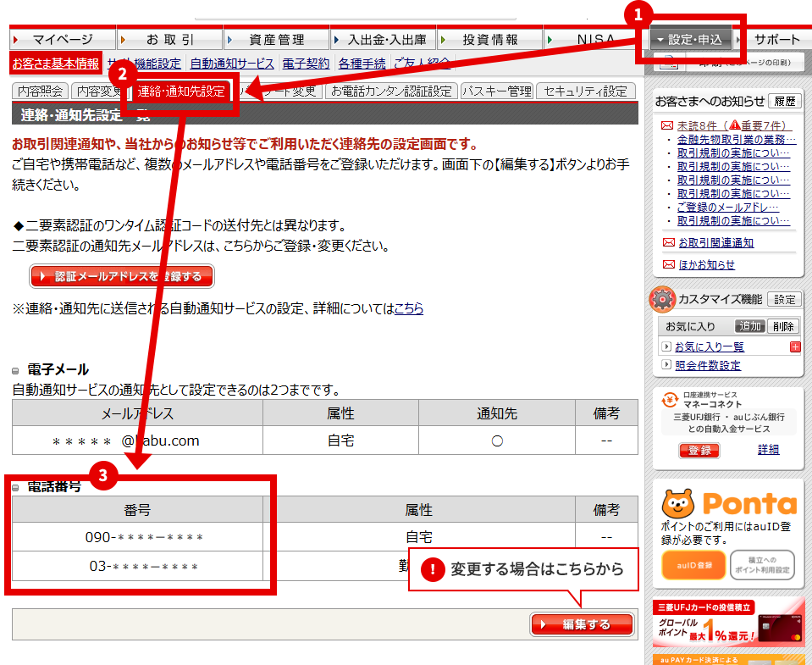812x665 pixels.
Task: Open 照会件数設定 link
Action: [x=707, y=365]
